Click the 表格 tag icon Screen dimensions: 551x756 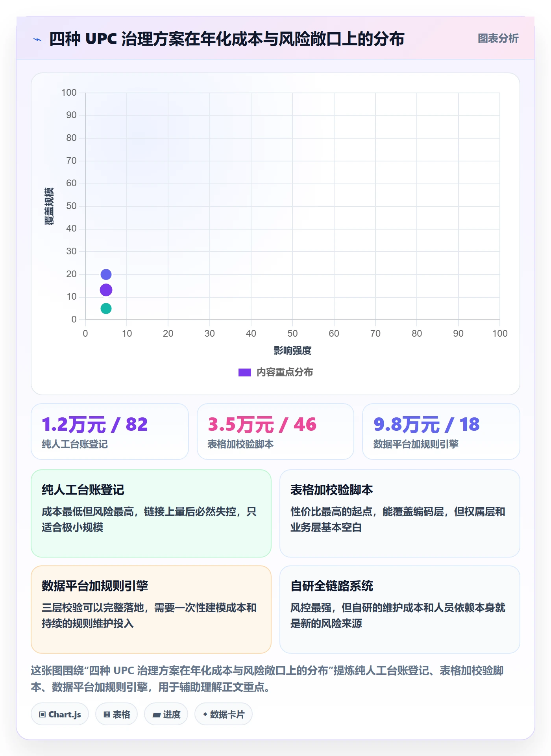107,715
